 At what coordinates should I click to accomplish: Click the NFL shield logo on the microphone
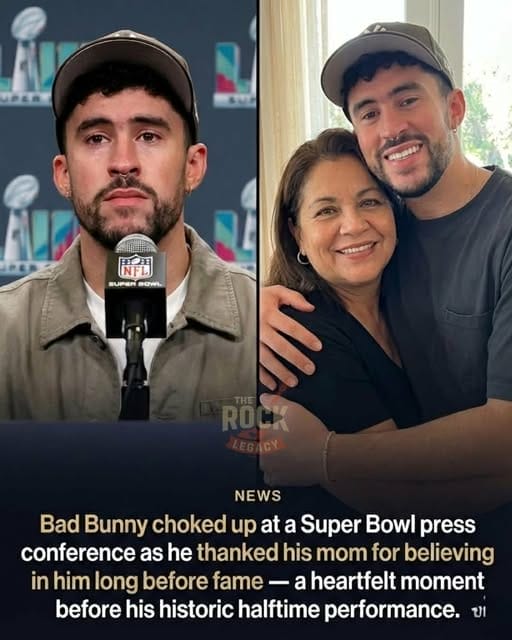pyautogui.click(x=136, y=267)
